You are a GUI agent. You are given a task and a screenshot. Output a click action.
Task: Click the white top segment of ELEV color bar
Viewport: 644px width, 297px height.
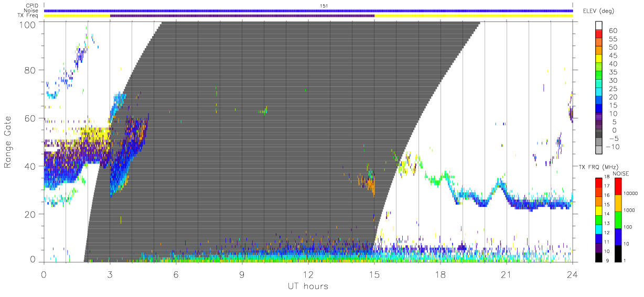(x=599, y=26)
